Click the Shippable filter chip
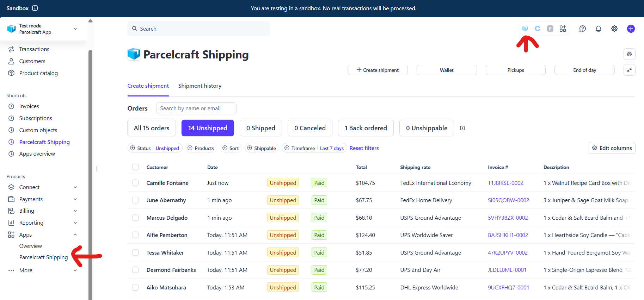Image resolution: width=644 pixels, height=300 pixels. click(262, 148)
